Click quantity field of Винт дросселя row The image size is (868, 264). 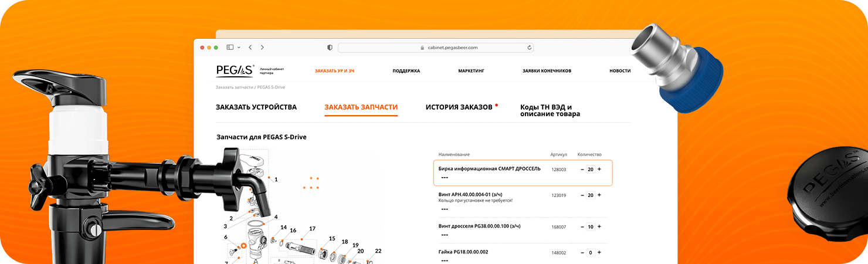(x=591, y=226)
